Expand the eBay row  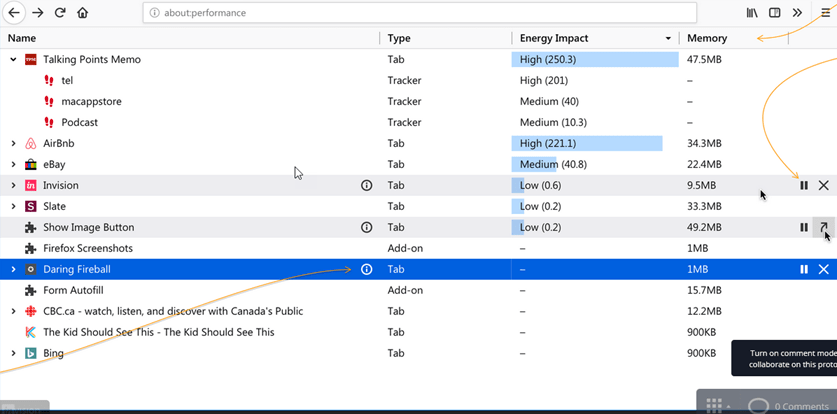14,164
